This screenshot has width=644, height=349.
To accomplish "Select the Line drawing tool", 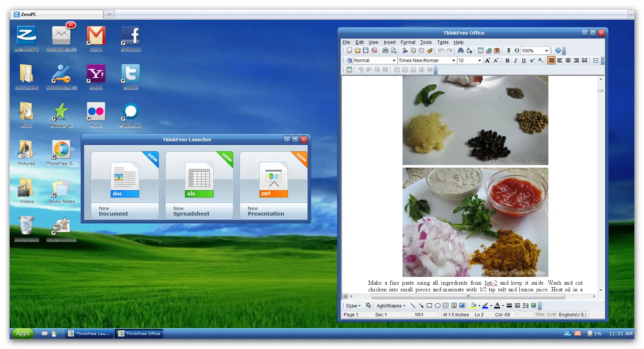I will (413, 306).
